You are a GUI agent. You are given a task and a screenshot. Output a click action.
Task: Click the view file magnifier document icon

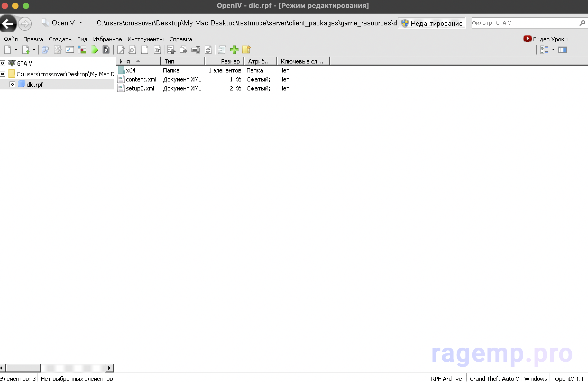coord(132,50)
